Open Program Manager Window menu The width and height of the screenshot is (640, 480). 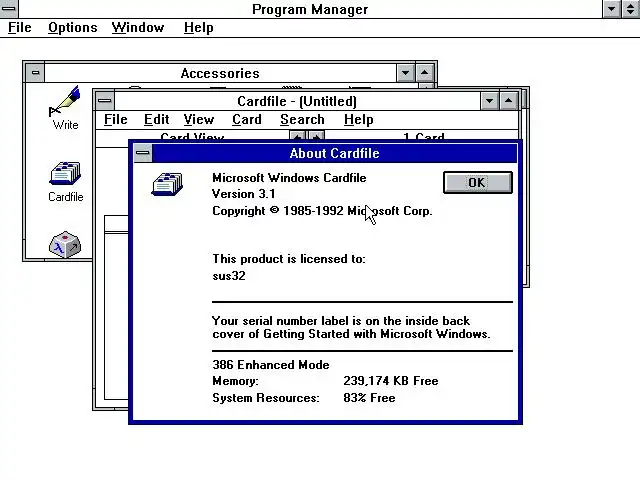point(138,27)
